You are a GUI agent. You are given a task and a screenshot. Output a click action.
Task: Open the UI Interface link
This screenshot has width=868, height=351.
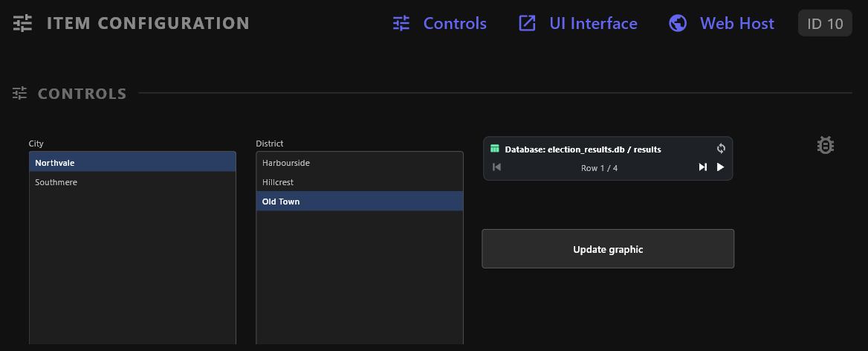click(x=593, y=23)
